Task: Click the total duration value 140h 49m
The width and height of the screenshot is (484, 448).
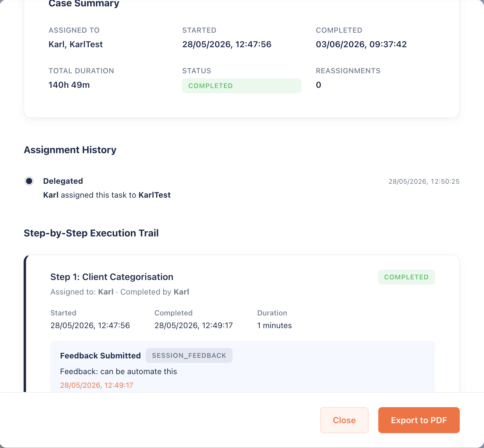Action: click(69, 85)
